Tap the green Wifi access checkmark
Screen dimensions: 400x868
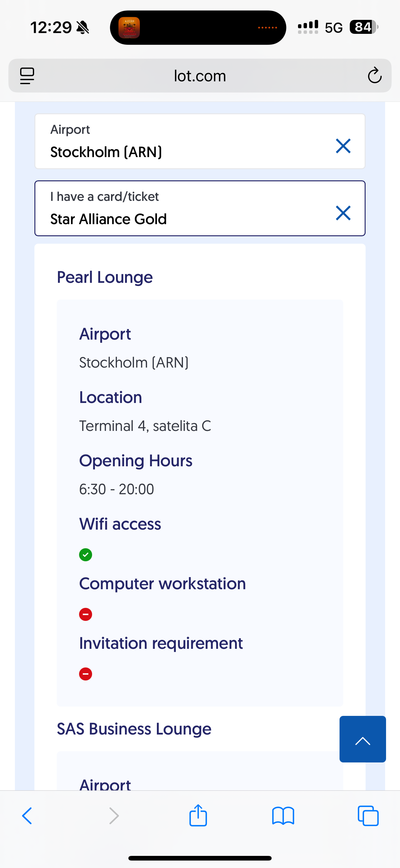point(86,555)
